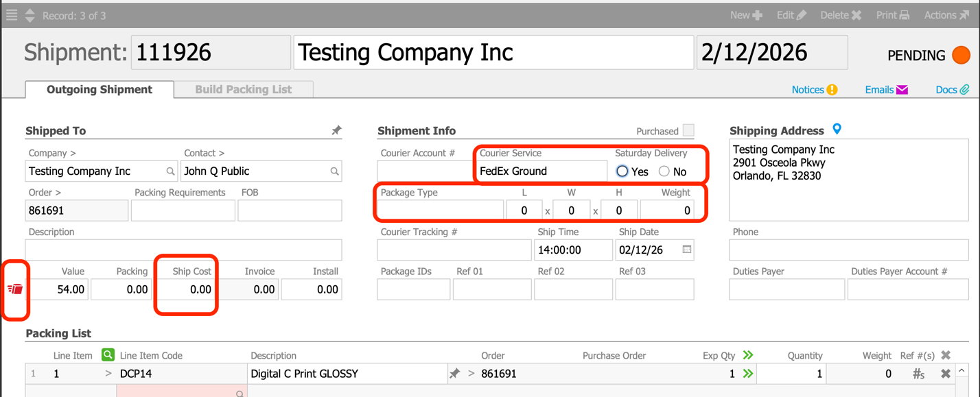Select No for Saturday Delivery
This screenshot has height=397, width=980.
(664, 171)
